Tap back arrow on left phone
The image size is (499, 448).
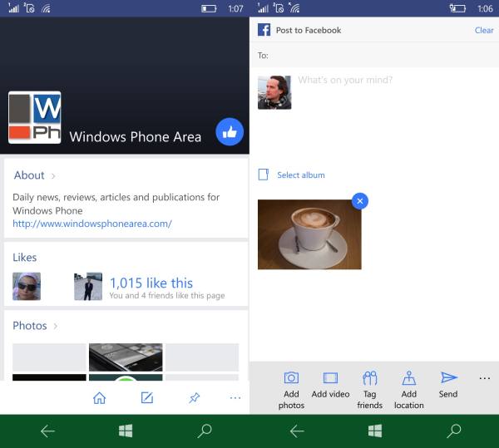47,431
